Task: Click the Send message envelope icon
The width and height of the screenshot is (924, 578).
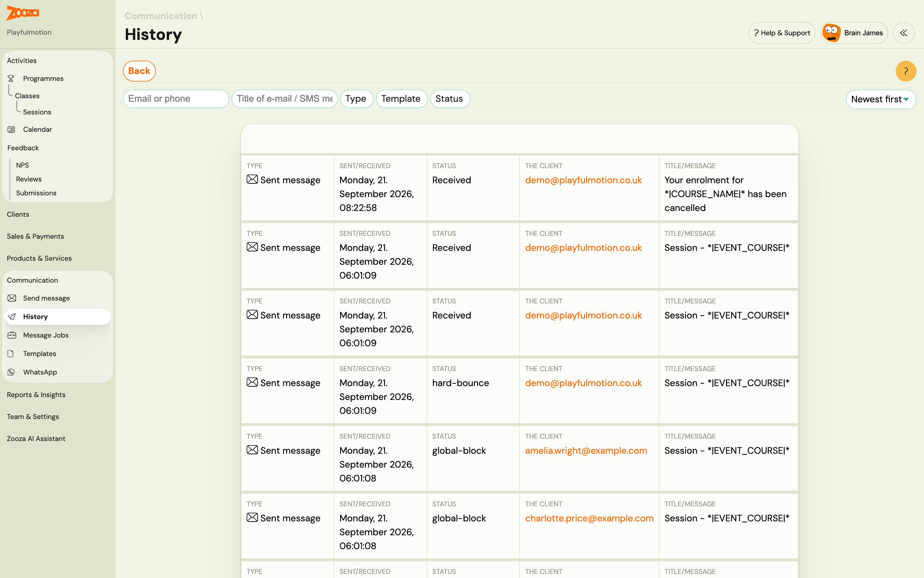Action: [12, 298]
